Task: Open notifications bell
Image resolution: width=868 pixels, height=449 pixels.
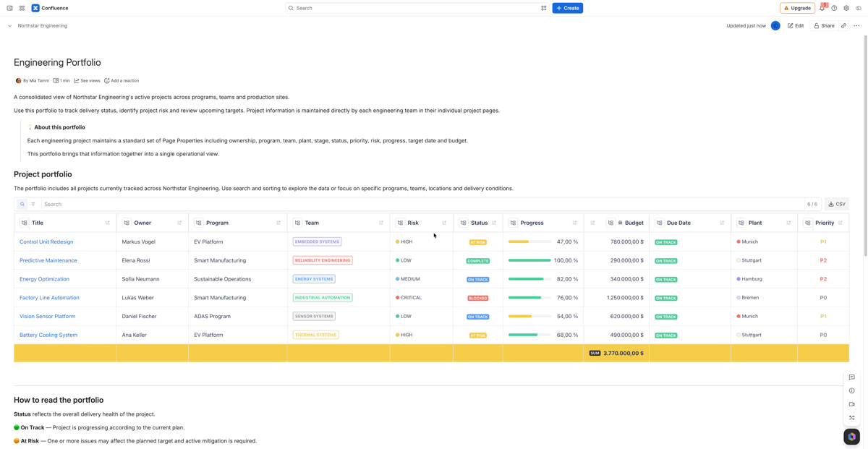Action: pos(822,8)
